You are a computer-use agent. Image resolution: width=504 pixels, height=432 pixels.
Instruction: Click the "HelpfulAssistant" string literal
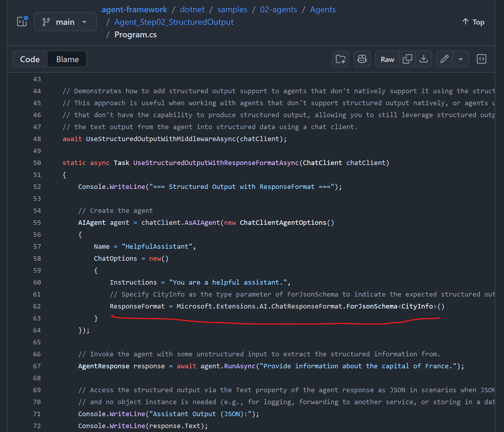point(157,246)
